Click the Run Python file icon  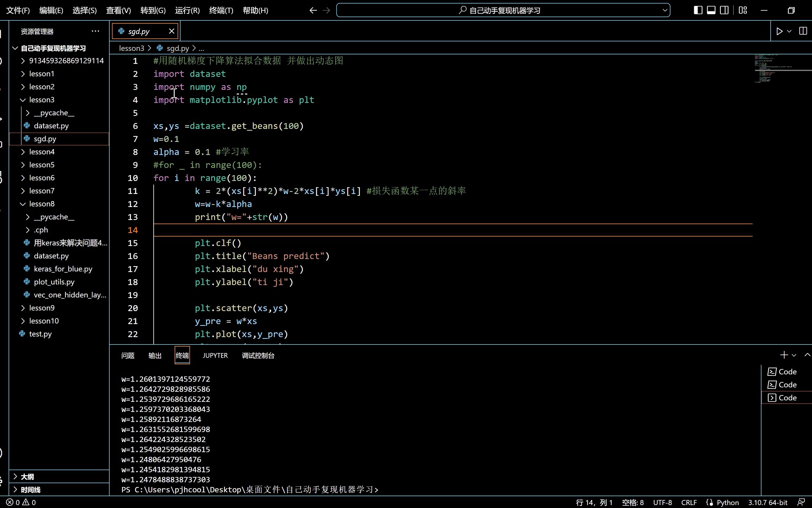[x=779, y=31]
